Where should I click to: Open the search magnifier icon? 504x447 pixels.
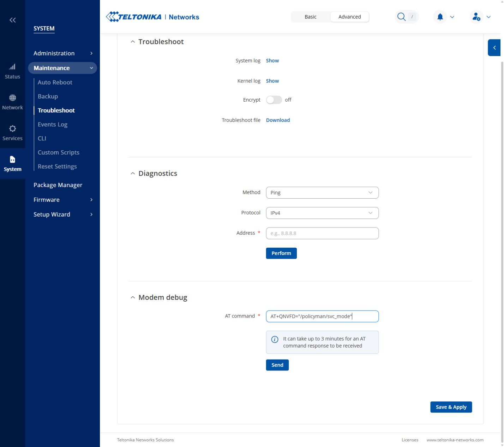coord(401,17)
